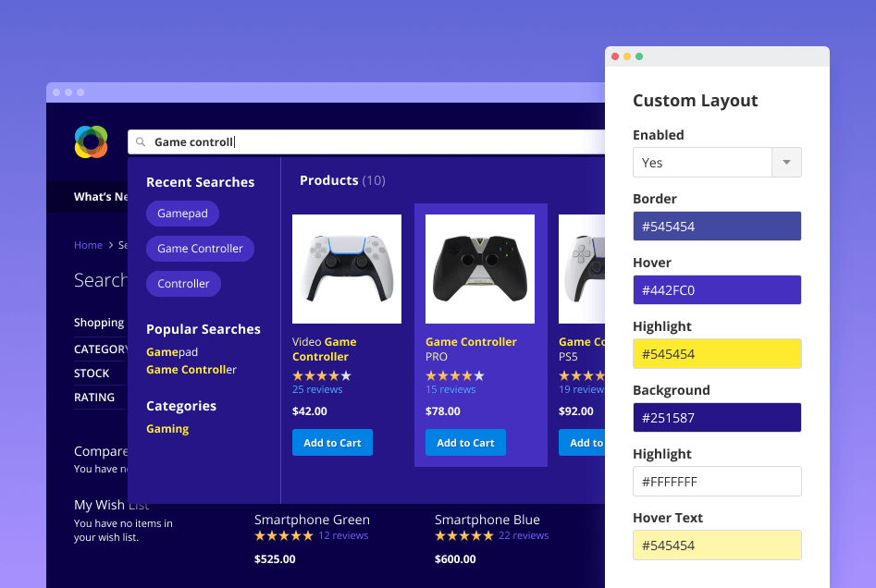Open the black Game Controller PRO image
The image size is (876, 588).
[x=480, y=269]
